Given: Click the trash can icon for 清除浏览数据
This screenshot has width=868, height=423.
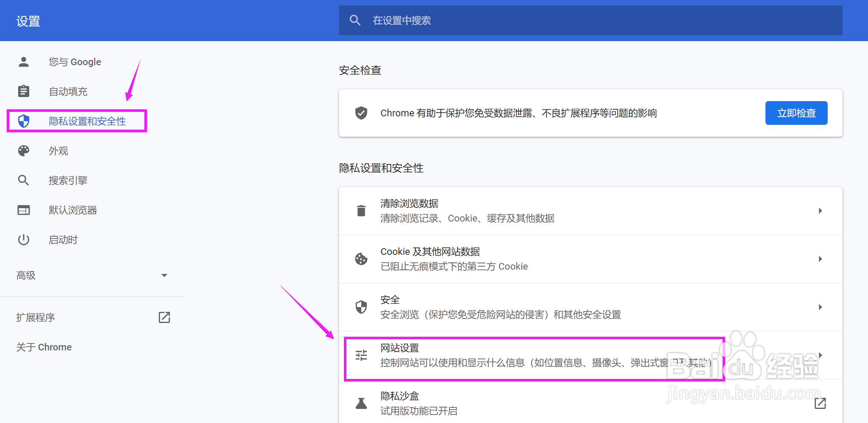Looking at the screenshot, I should pyautogui.click(x=361, y=211).
